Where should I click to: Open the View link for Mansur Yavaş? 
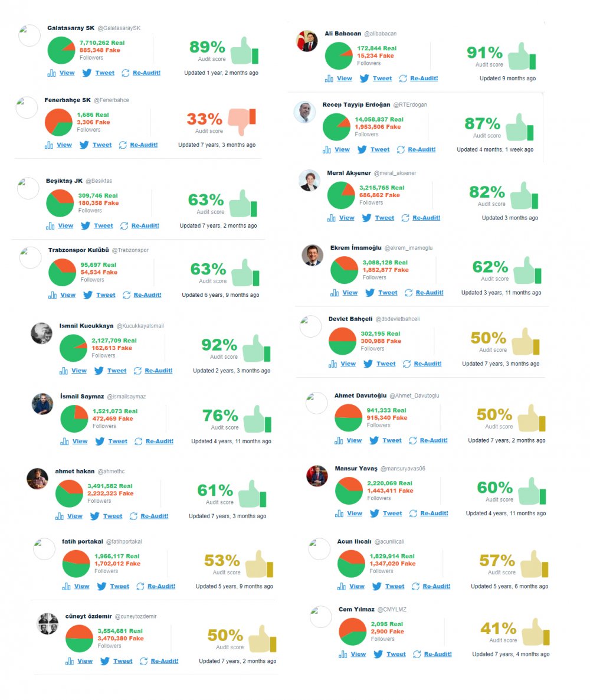coord(355,513)
